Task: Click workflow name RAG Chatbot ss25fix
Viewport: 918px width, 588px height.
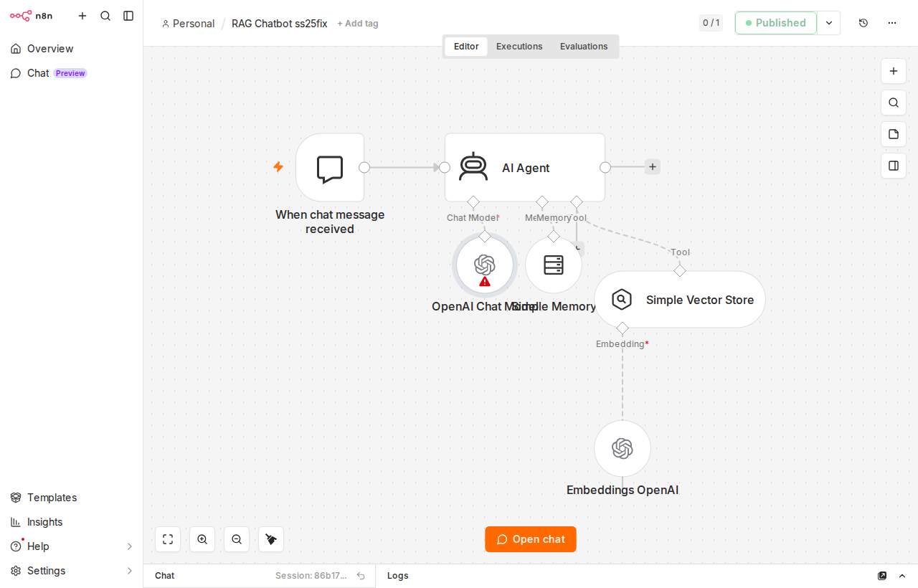Action: [x=279, y=24]
